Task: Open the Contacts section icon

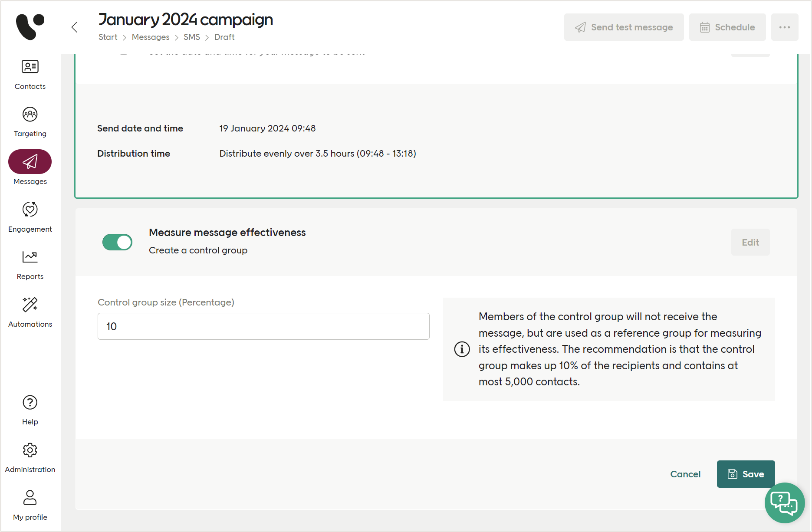Action: 30,67
